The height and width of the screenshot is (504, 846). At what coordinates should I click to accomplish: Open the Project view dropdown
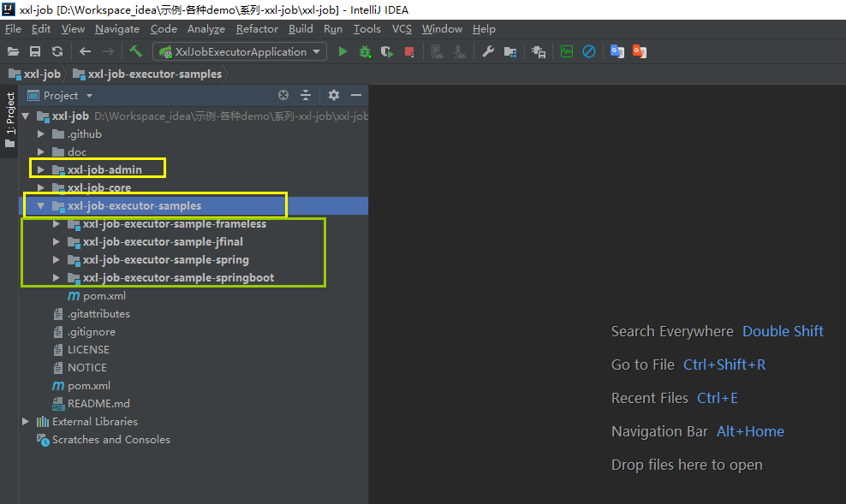click(x=61, y=96)
